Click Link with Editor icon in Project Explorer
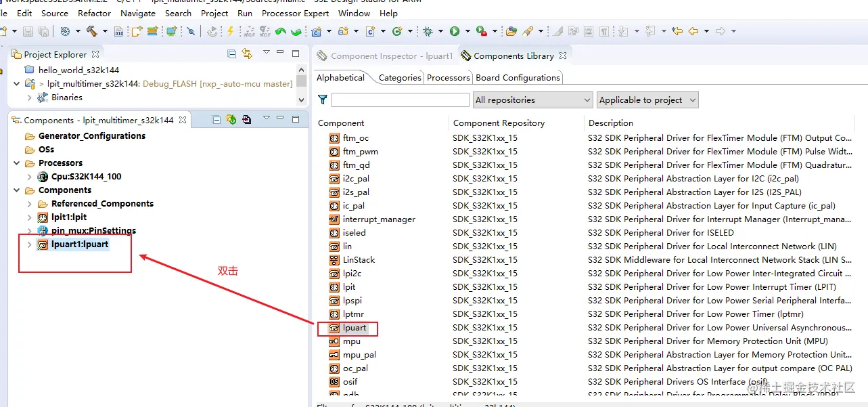Screen dimensions: 868x407 click(x=247, y=54)
